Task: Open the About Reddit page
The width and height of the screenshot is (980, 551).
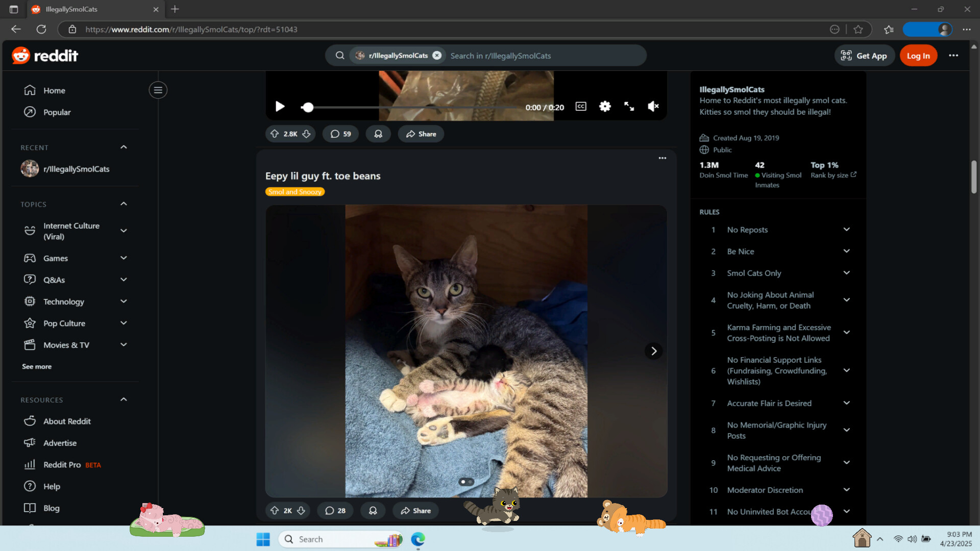Action: 66,421
